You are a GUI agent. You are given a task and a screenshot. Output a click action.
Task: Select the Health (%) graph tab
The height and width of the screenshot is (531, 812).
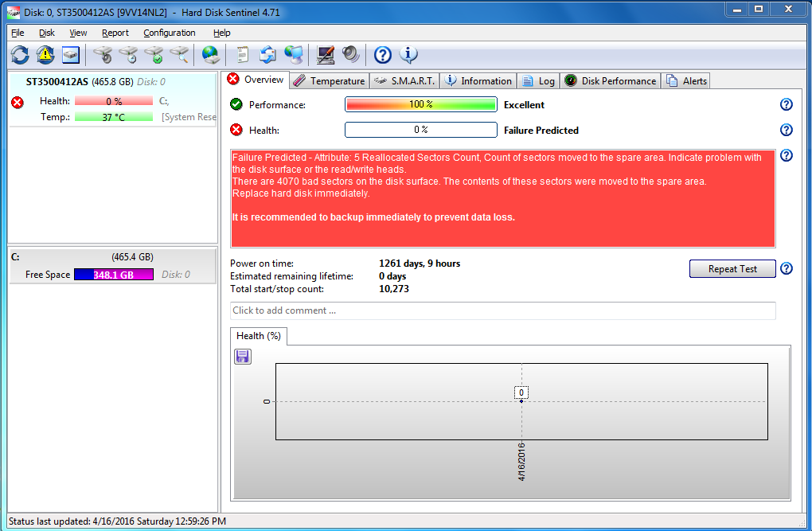[259, 336]
